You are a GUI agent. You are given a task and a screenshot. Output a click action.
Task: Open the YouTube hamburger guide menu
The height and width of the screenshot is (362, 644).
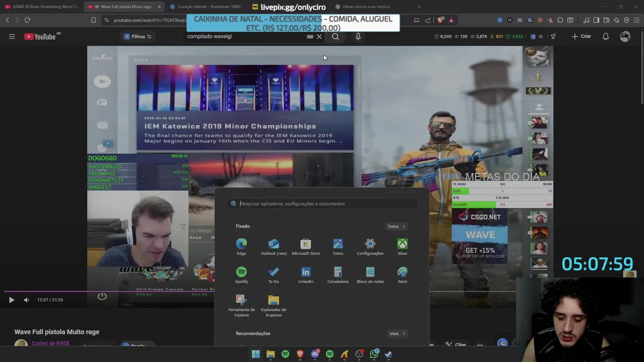click(x=12, y=36)
